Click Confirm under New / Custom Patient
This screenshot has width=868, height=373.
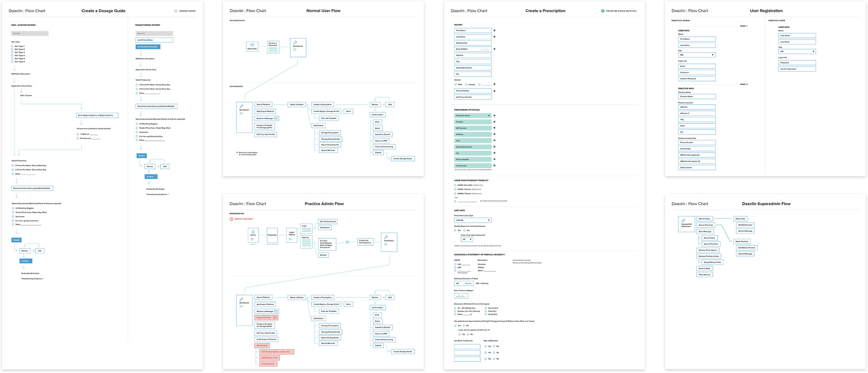click(x=26, y=261)
